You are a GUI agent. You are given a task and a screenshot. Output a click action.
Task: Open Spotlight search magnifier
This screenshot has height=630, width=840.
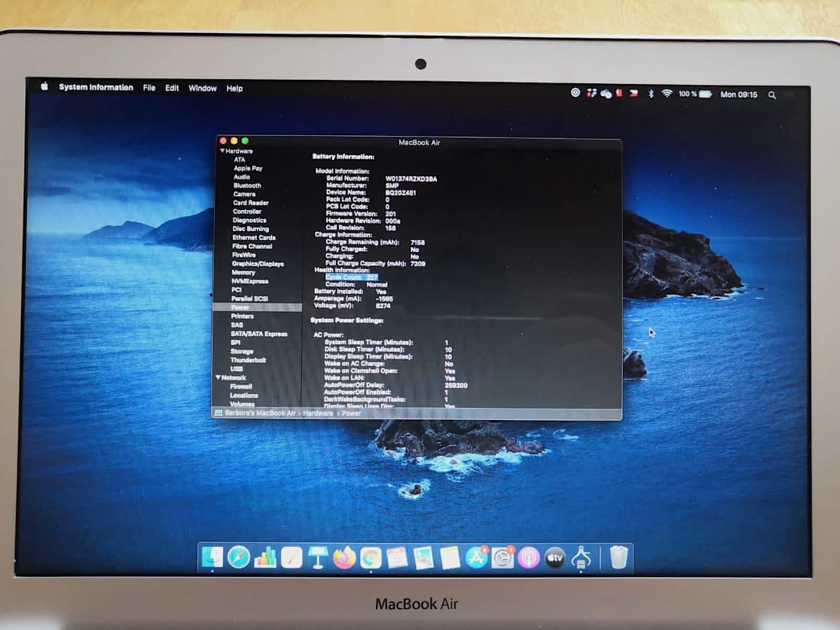point(772,95)
